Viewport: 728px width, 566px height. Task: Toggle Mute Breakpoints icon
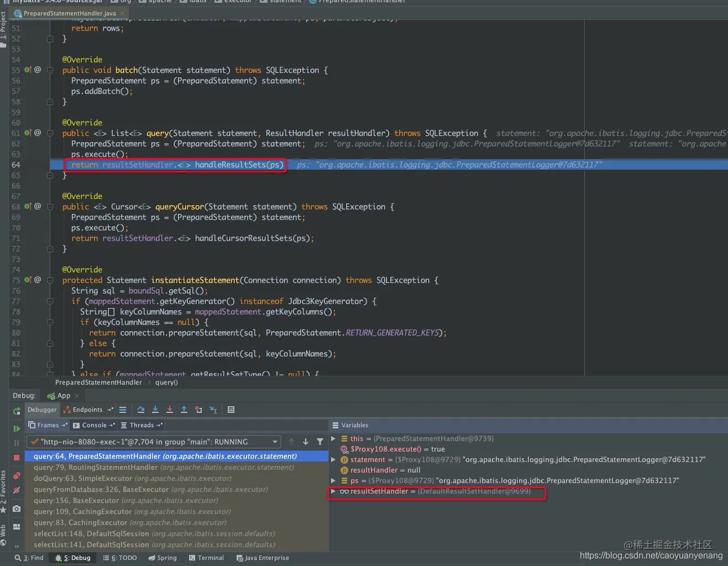(17, 490)
